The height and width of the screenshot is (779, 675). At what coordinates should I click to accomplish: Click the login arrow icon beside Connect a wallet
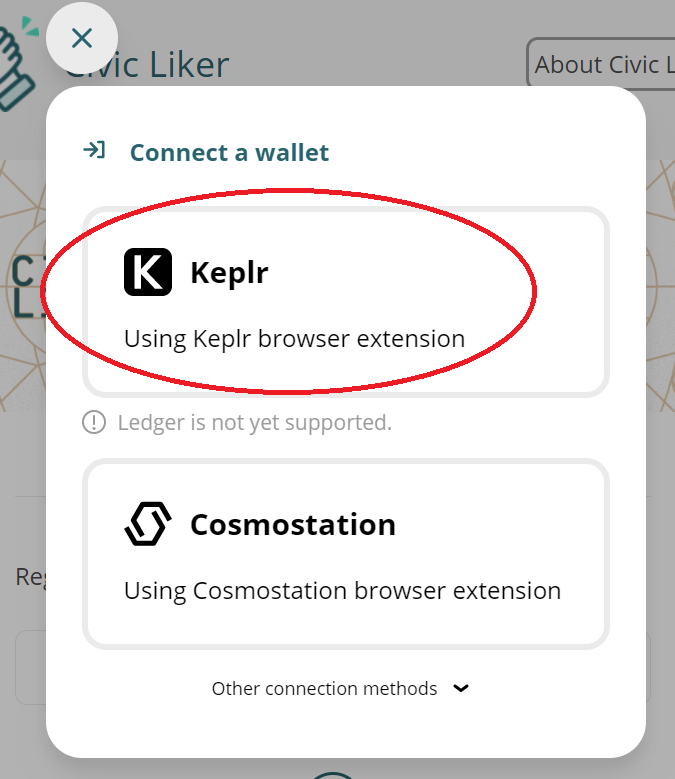coord(94,150)
